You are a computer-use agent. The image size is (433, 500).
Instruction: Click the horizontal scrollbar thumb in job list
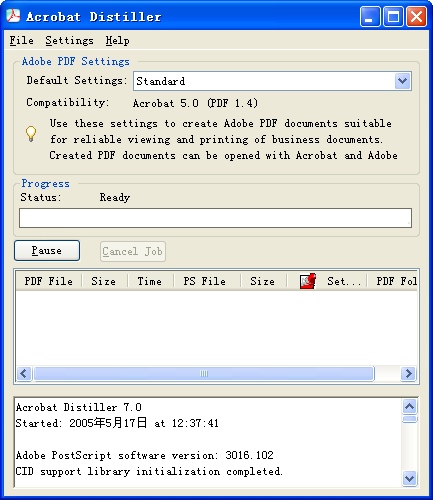point(204,374)
